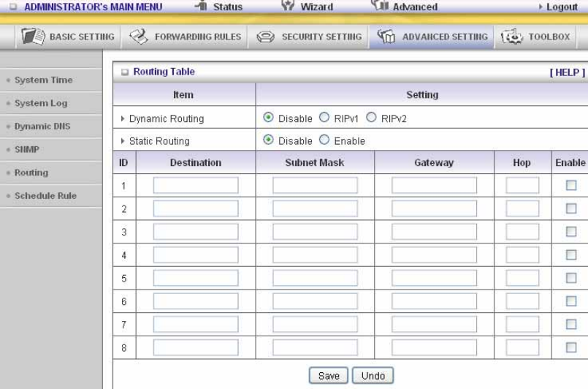Check Enable box for route ID 2
Viewport: 588px width, 389px height.
571,208
